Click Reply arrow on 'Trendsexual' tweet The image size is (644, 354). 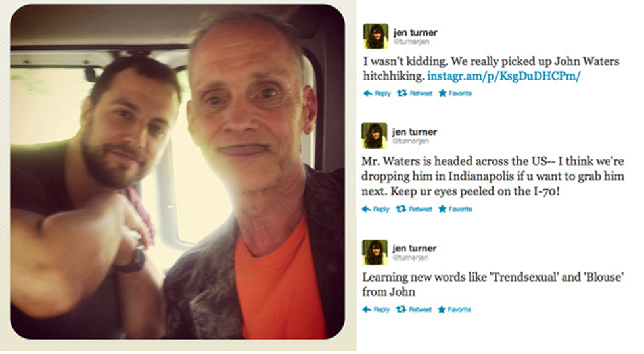point(367,309)
